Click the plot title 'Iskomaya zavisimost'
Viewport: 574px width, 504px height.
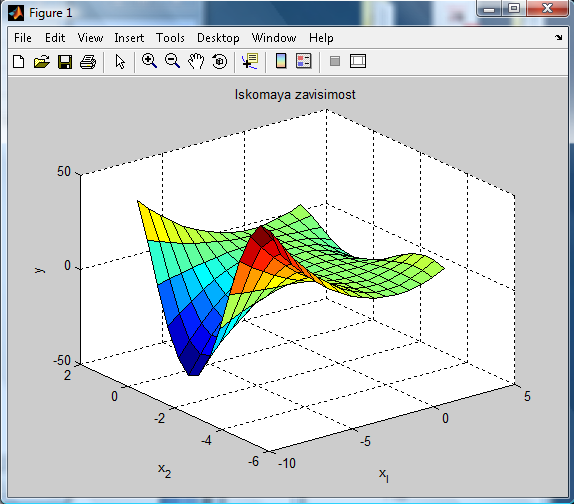(295, 94)
